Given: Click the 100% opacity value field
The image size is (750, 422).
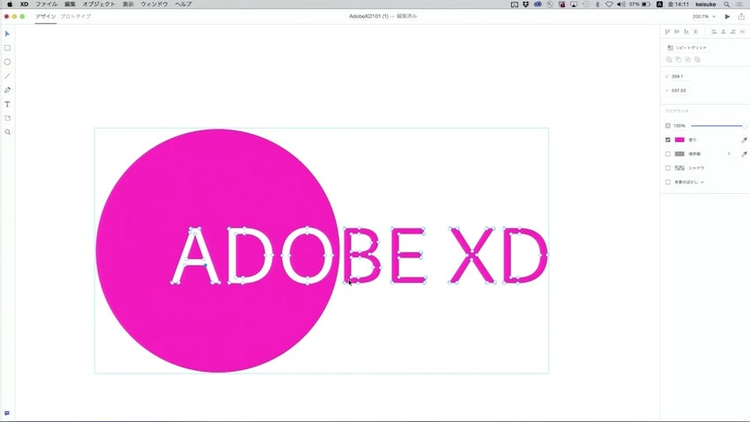Looking at the screenshot, I should pos(679,126).
